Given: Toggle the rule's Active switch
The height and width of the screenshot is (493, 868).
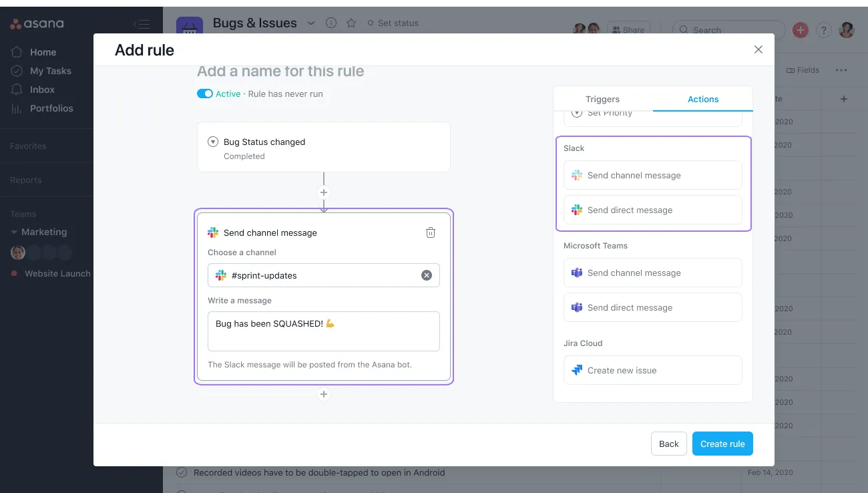Looking at the screenshot, I should tap(205, 94).
